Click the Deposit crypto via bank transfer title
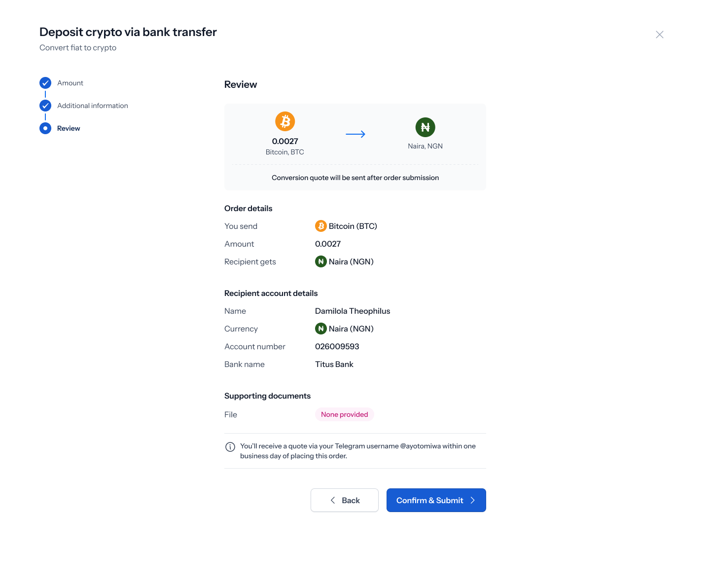Viewport: 710px width, 588px height. click(x=128, y=32)
